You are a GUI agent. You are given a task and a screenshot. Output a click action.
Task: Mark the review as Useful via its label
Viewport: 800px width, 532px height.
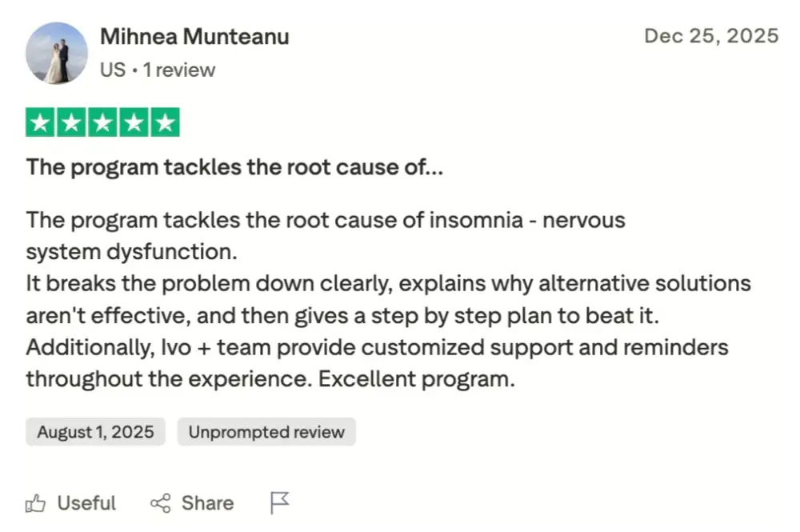coord(86,503)
